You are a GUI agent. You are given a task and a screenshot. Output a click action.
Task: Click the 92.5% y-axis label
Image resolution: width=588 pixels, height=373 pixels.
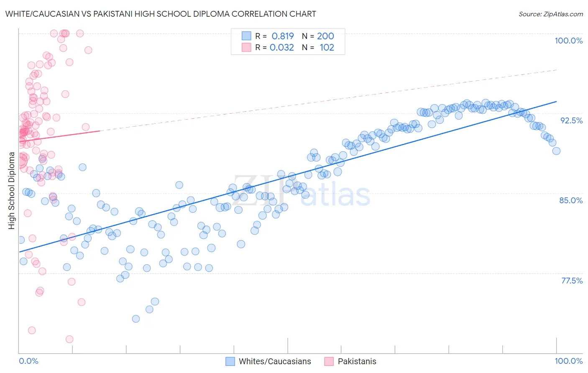[571, 120]
